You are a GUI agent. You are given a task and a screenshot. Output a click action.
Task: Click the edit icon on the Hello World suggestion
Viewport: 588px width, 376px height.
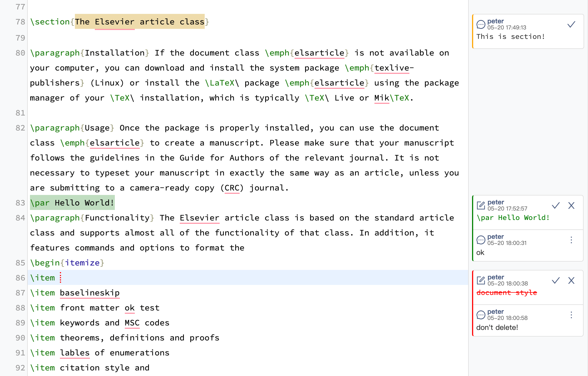click(481, 205)
